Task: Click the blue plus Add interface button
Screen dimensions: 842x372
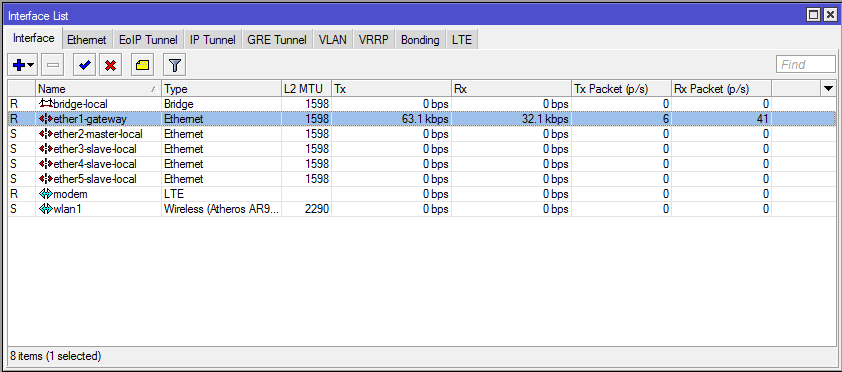Action: [19, 65]
